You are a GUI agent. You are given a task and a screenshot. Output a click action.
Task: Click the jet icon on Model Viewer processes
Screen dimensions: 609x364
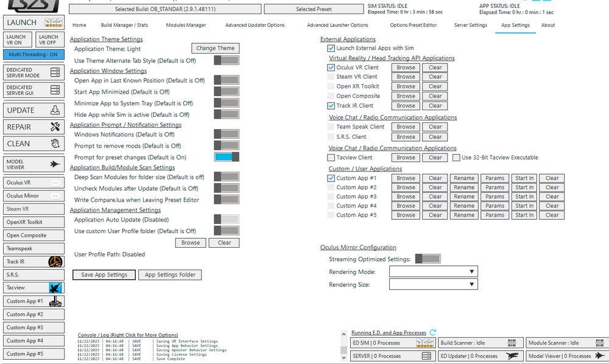(600, 356)
